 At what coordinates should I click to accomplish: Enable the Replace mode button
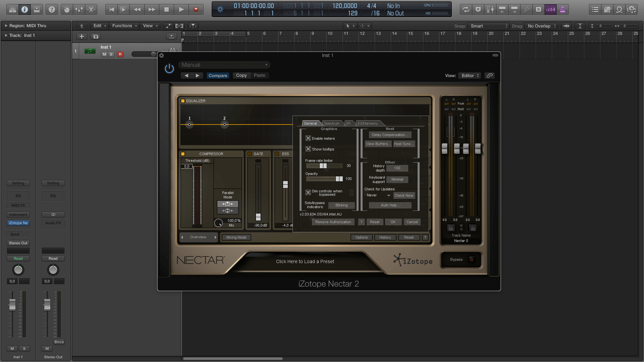(x=478, y=10)
